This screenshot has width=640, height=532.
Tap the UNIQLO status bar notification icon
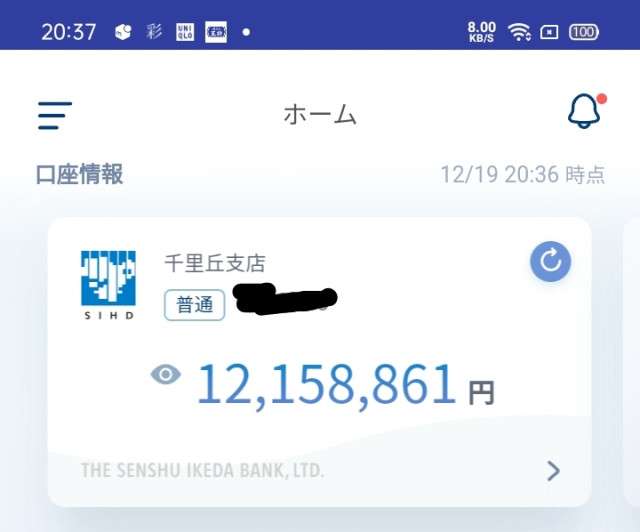point(185,32)
